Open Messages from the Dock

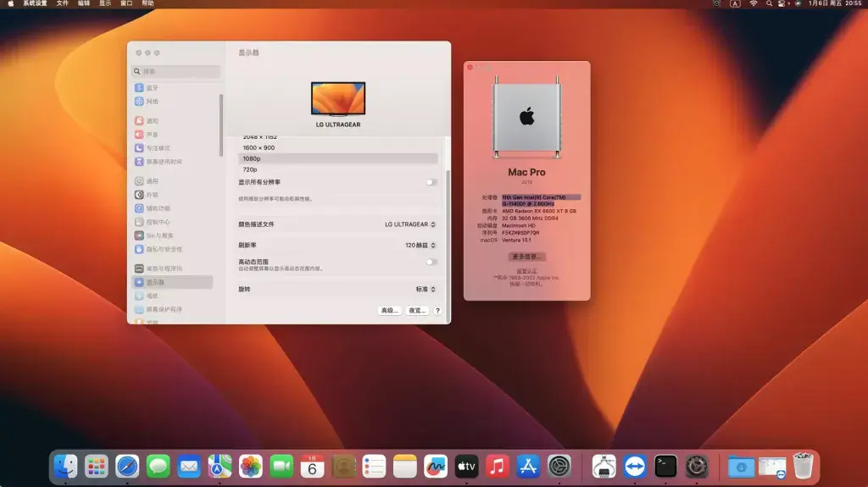point(159,466)
